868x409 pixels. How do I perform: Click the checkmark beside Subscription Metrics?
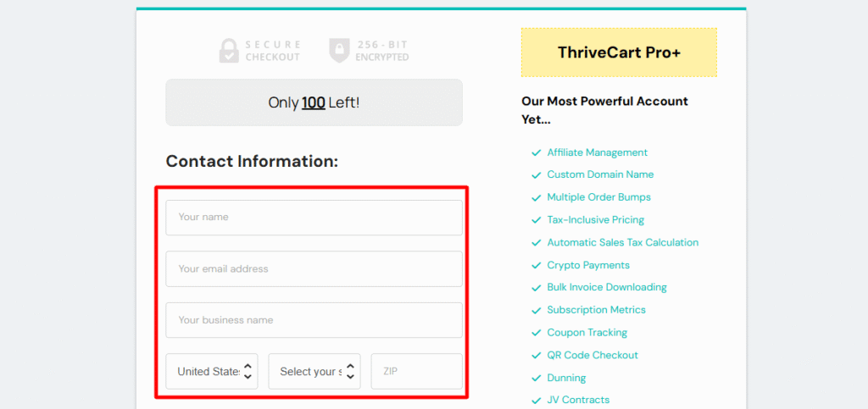click(536, 311)
